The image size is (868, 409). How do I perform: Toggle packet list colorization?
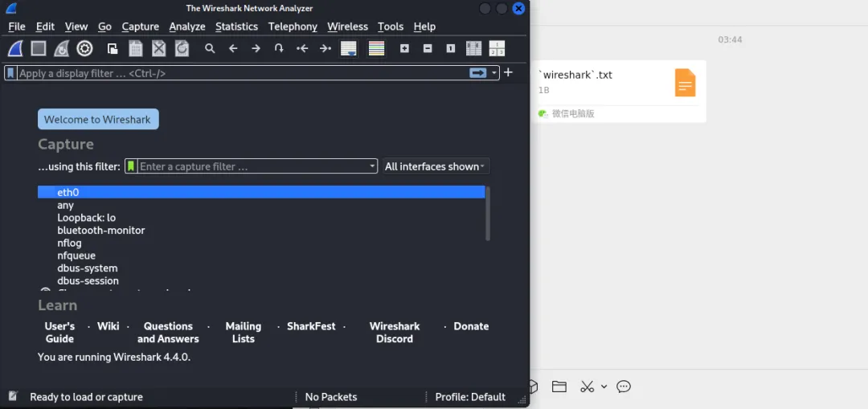[376, 49]
